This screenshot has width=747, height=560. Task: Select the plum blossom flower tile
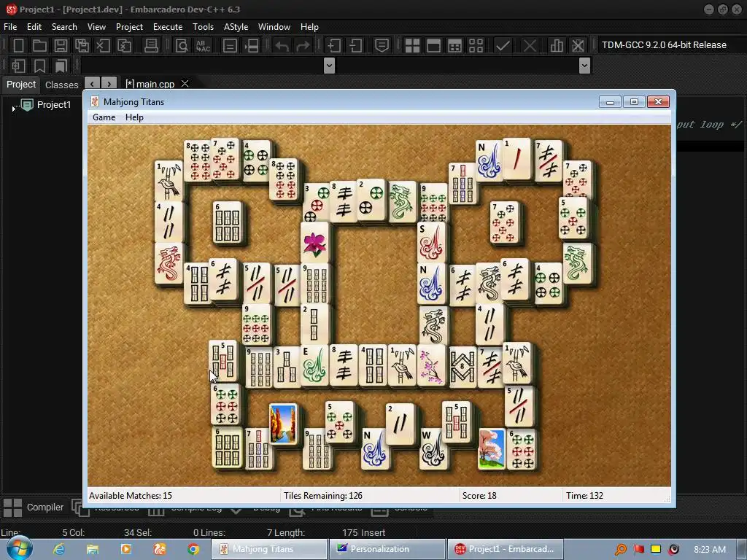(x=432, y=365)
